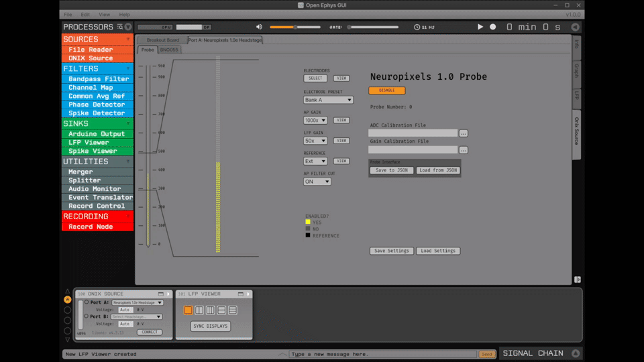
Task: Open ONIX Source visualizer window icon
Action: tap(160, 294)
